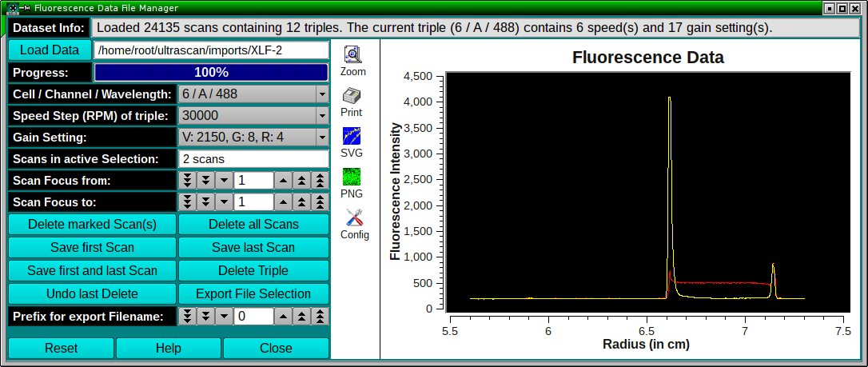The height and width of the screenshot is (367, 868).
Task: Click the Reset button
Action: click(61, 348)
